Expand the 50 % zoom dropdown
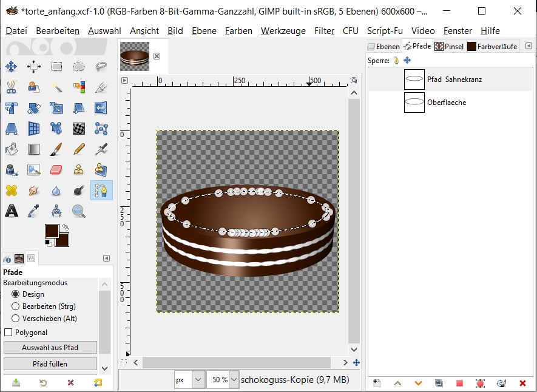 pos(234,380)
